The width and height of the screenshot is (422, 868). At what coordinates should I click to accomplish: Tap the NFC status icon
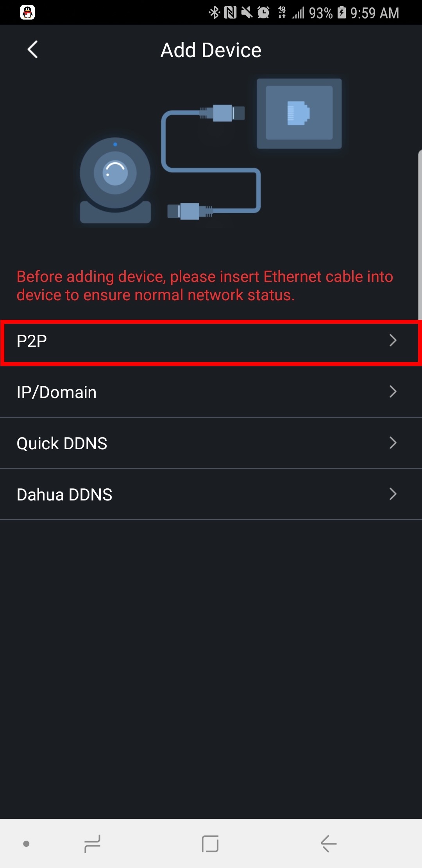coord(230,13)
